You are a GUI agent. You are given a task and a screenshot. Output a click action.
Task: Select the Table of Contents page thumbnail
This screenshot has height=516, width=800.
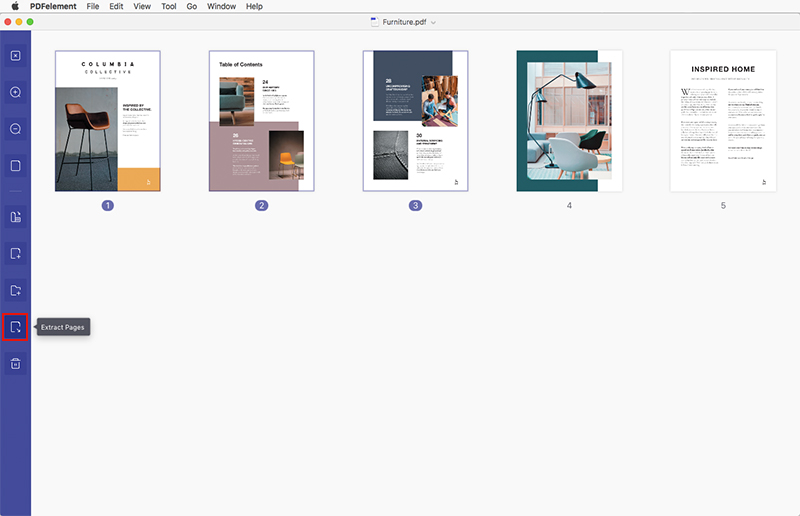coord(261,121)
